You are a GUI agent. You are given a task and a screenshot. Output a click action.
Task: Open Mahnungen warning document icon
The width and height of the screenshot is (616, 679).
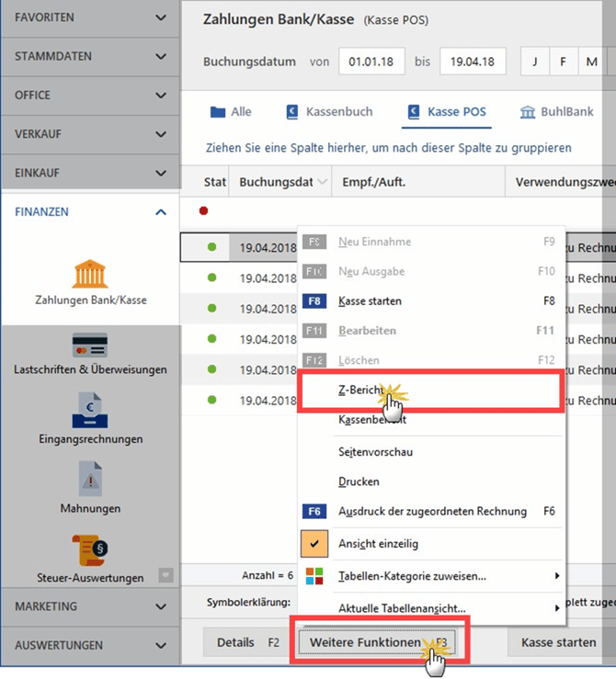[x=90, y=479]
